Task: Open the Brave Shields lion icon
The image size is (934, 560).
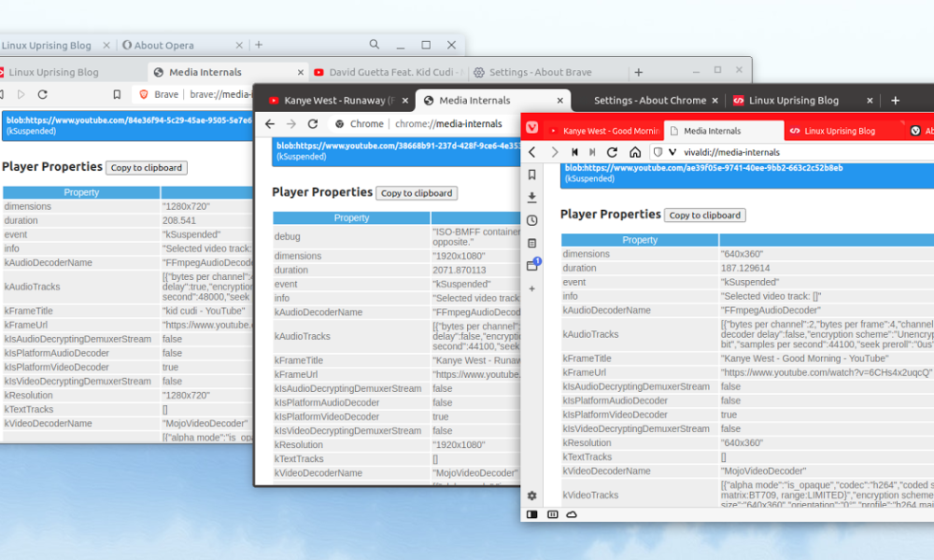Action: 144,94
